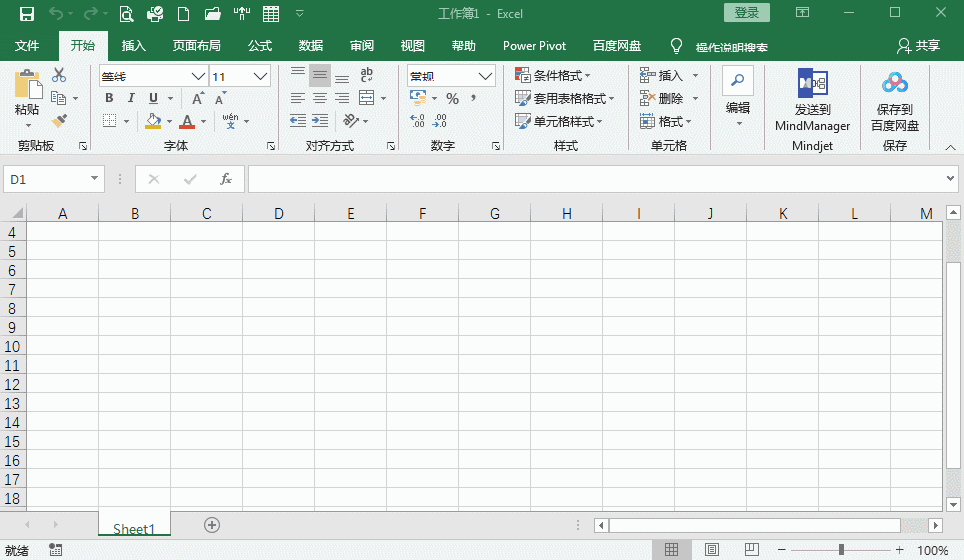Decrease the font size
This screenshot has width=964, height=560.
pos(220,98)
